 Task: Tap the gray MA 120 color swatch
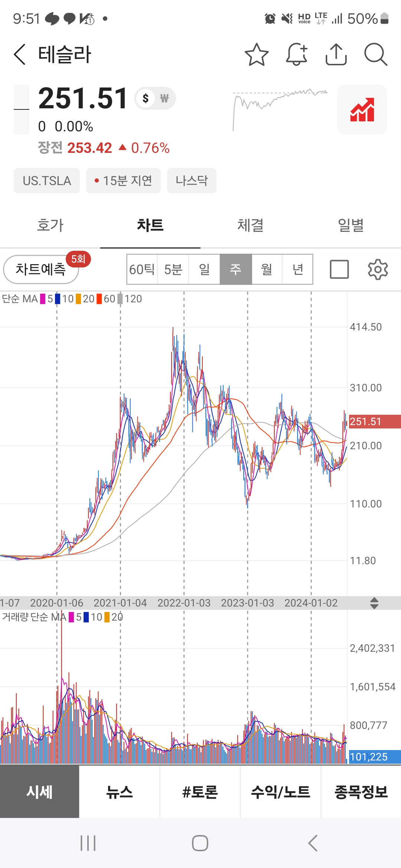coord(120,299)
